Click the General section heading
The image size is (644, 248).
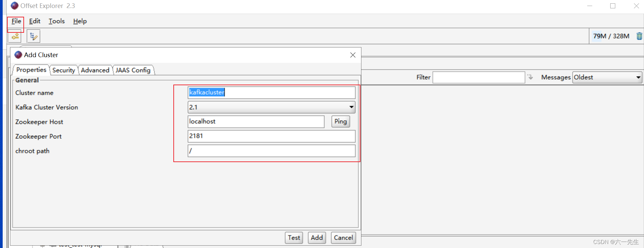point(27,80)
